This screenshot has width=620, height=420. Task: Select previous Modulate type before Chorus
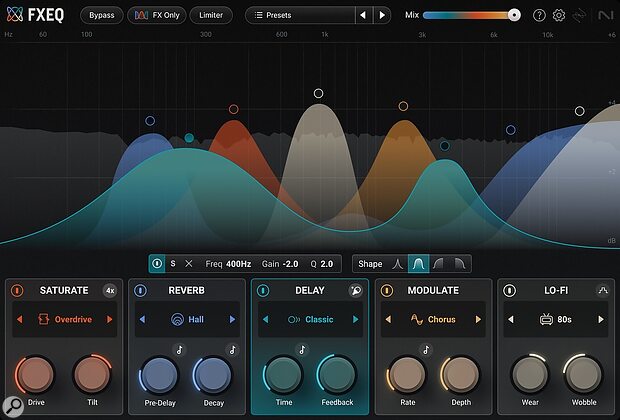click(388, 319)
